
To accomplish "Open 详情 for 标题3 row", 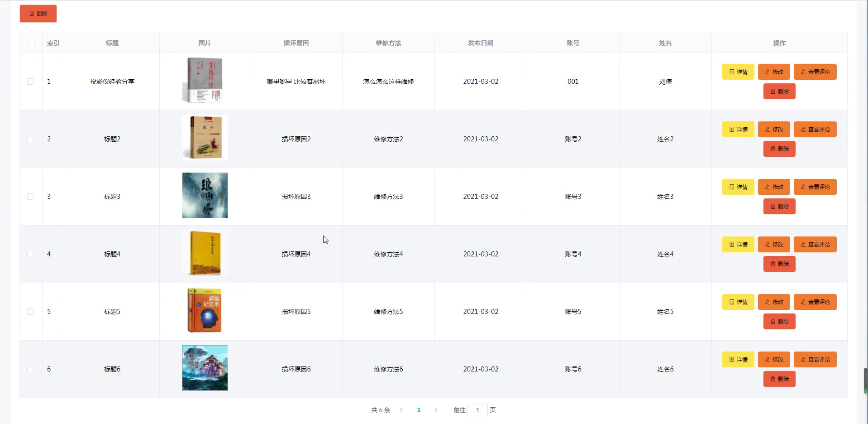I will [738, 187].
